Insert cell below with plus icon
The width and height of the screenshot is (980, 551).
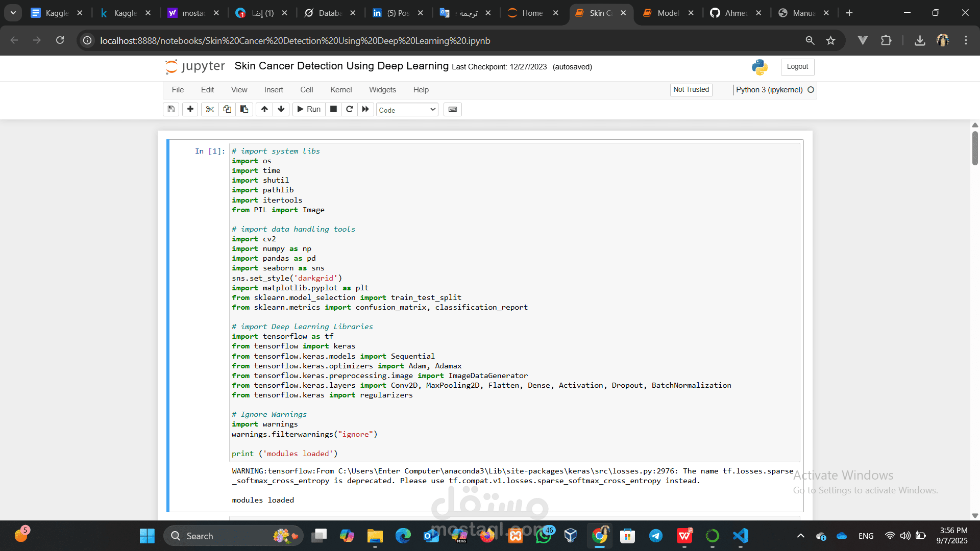point(190,109)
